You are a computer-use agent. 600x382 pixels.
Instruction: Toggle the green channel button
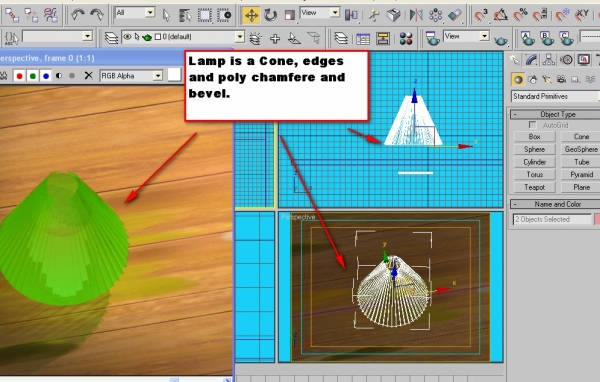tap(33, 76)
